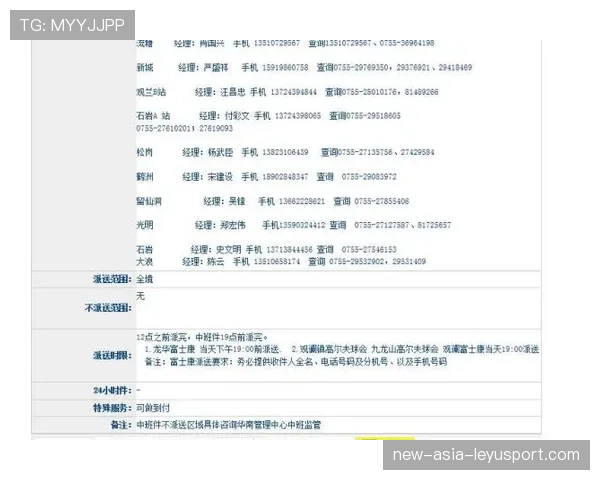Click manager name 杨武臣
This screenshot has width=600, height=480.
(x=220, y=152)
